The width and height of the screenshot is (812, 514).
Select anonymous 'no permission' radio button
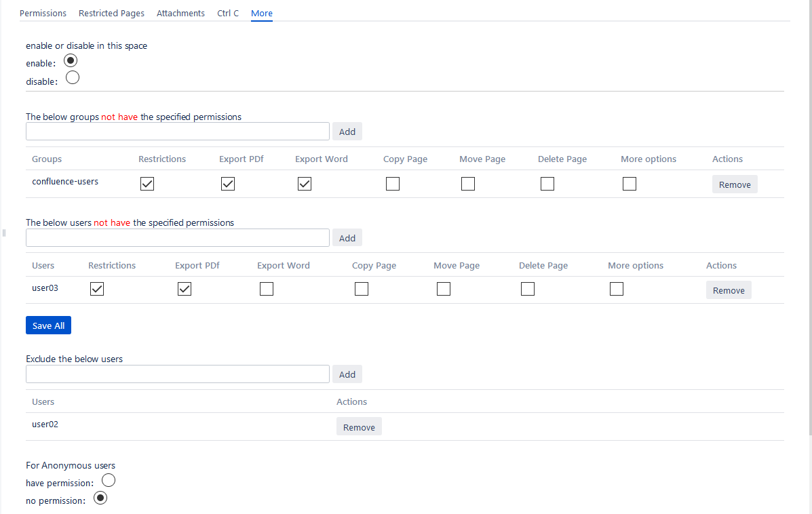[x=100, y=498]
